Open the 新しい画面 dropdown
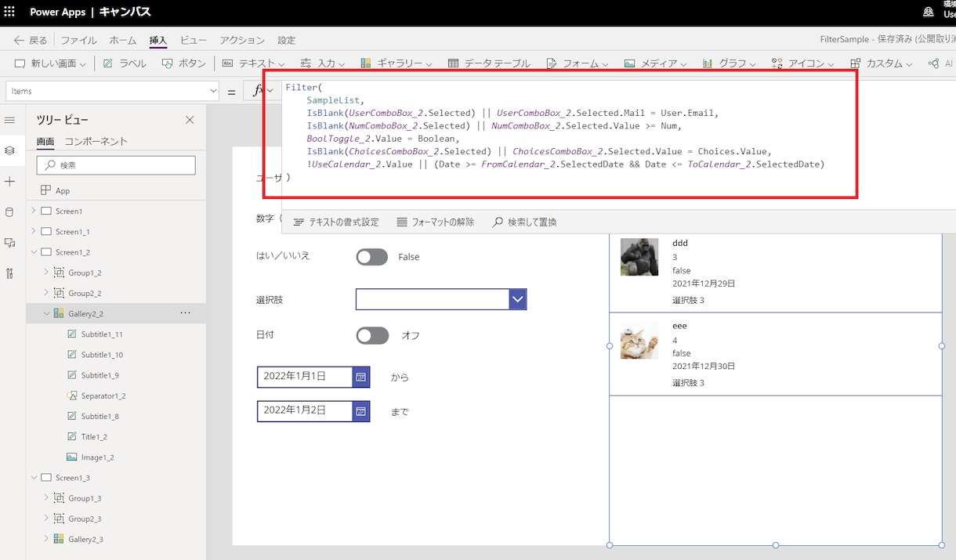The image size is (956, 560). pos(50,63)
